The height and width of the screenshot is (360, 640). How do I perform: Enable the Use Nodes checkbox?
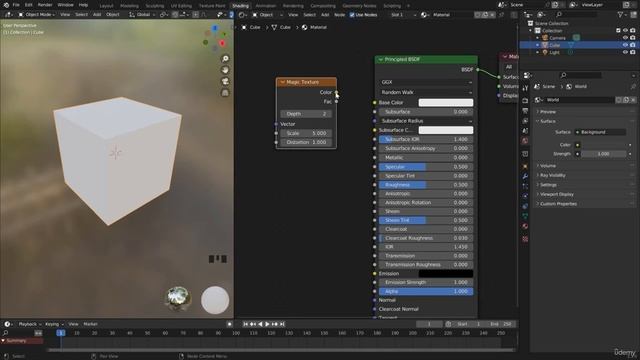[x=352, y=15]
